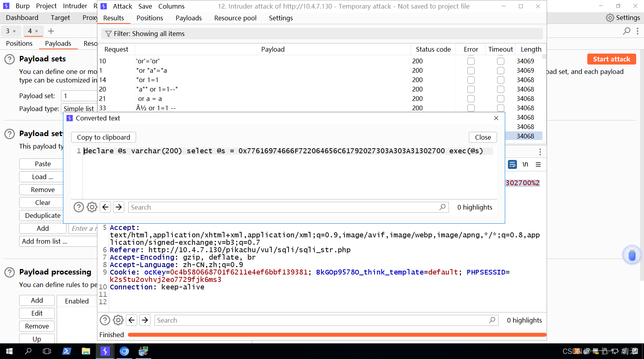Open gear settings below request viewer

118,320
